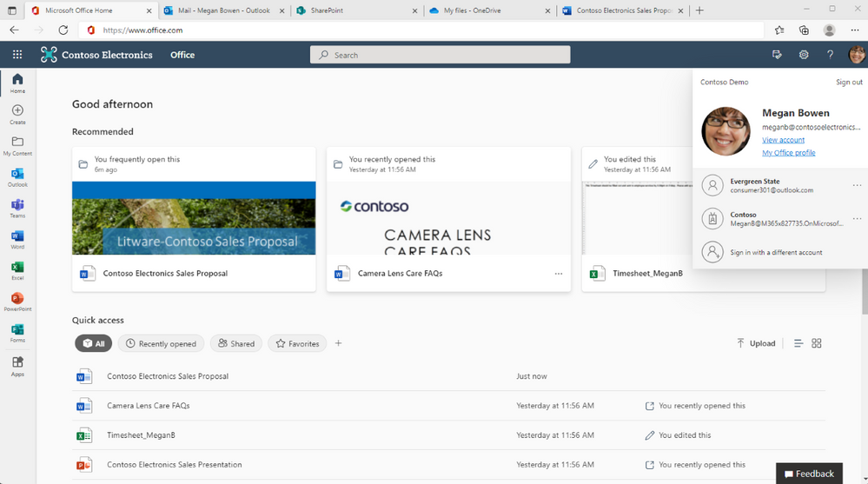Viewport: 868px width, 484px height.
Task: Open more options for Camera Lens Care FAQs card
Action: 558,274
